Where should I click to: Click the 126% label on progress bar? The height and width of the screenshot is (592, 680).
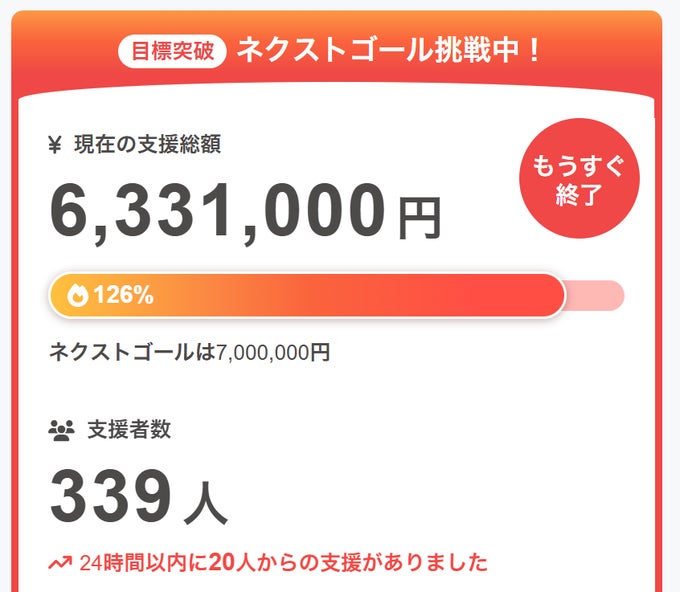[x=123, y=295]
